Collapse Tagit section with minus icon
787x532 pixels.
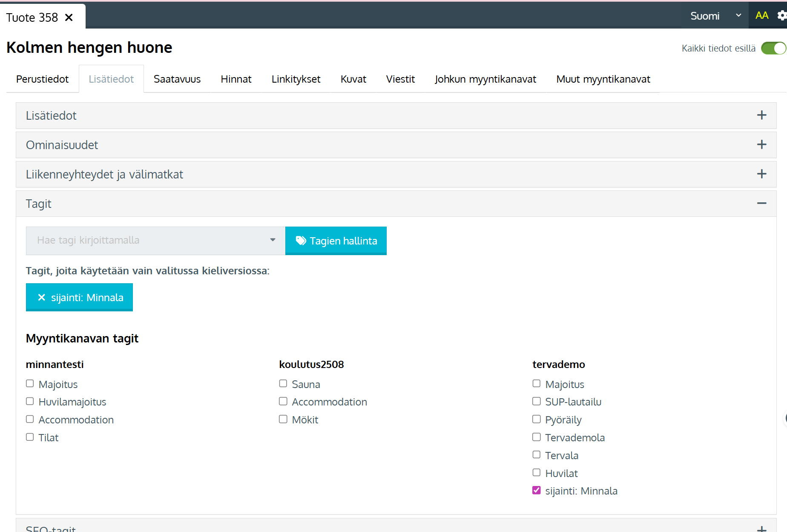762,204
